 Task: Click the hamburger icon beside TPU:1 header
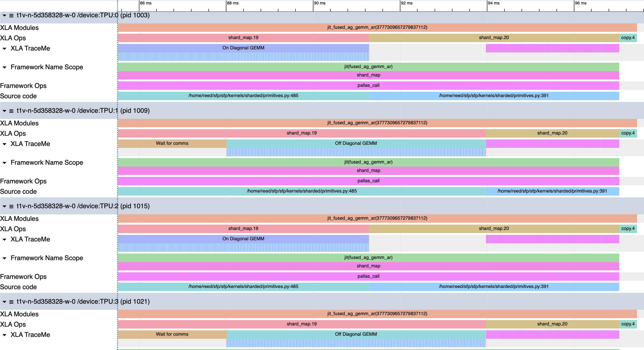11,111
